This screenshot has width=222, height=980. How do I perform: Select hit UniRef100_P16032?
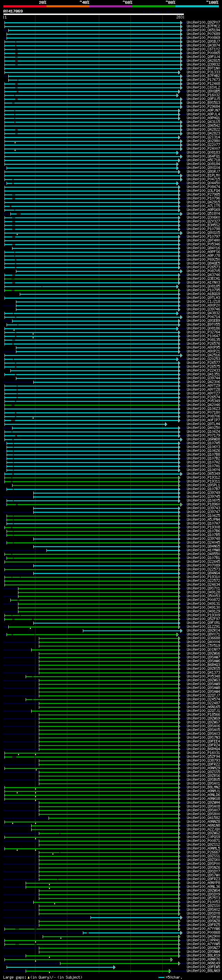click(203, 95)
